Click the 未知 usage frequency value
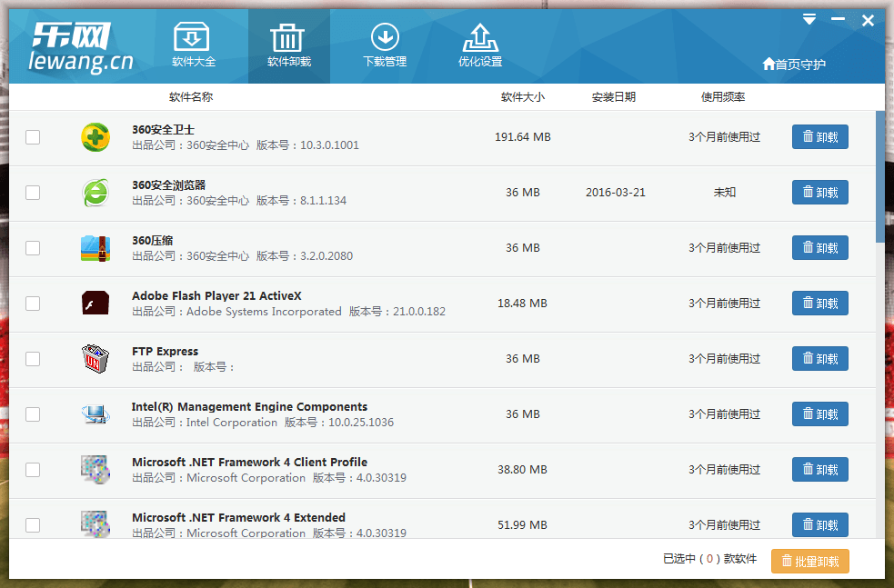894x588 pixels. 725,193
